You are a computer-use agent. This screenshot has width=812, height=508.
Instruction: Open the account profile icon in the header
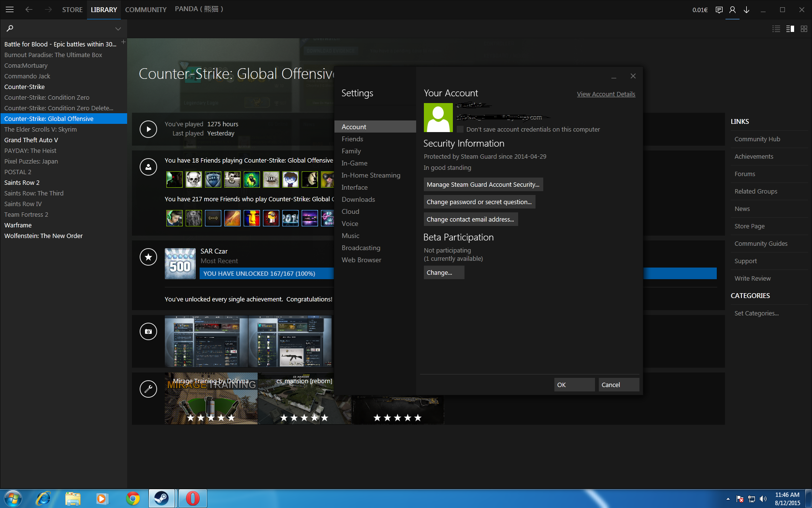(733, 10)
